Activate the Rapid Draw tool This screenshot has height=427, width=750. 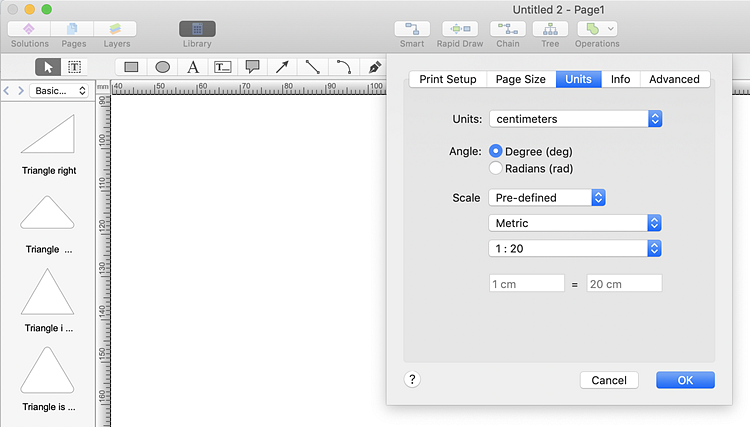460,30
